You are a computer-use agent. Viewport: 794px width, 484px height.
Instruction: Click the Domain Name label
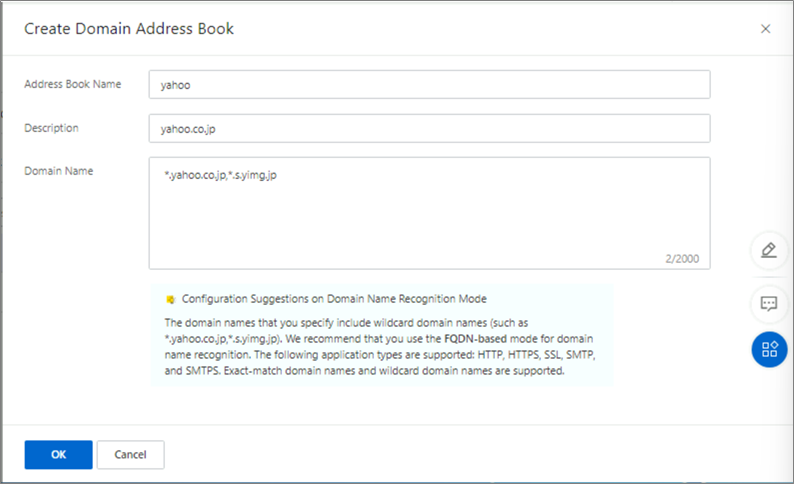click(x=58, y=171)
